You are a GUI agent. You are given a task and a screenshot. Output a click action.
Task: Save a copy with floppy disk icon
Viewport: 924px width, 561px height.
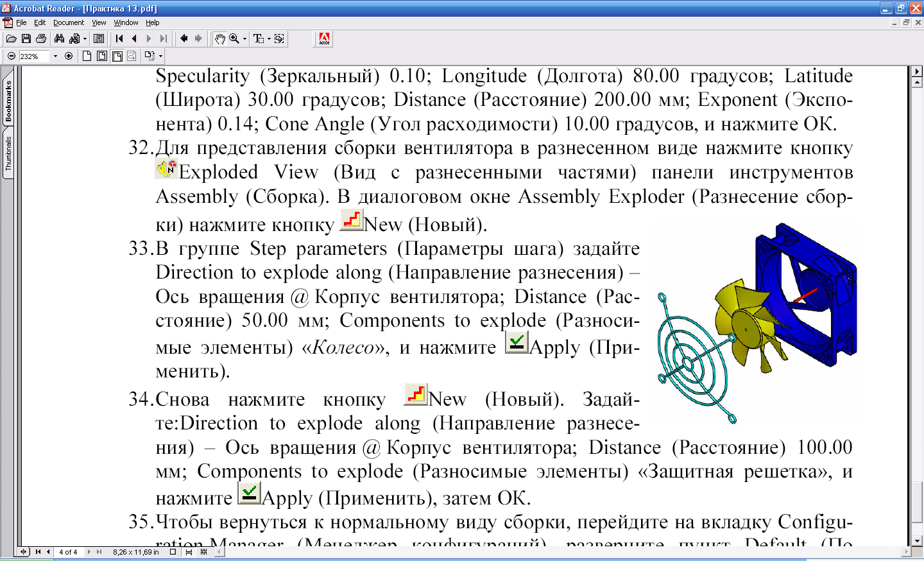26,39
